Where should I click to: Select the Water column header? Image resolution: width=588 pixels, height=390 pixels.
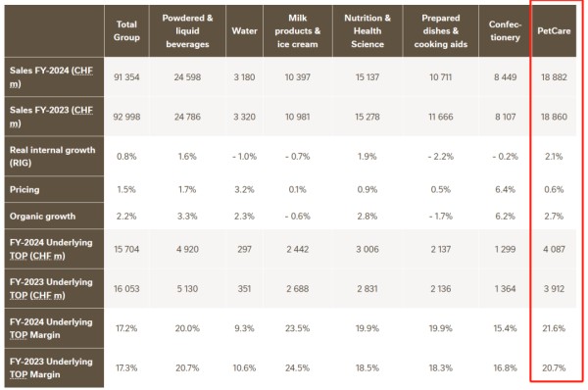(x=244, y=31)
